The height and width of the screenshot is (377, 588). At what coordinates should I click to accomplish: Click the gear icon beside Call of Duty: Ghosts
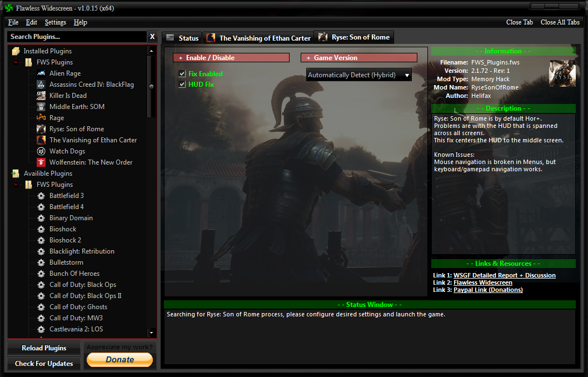[x=41, y=307]
